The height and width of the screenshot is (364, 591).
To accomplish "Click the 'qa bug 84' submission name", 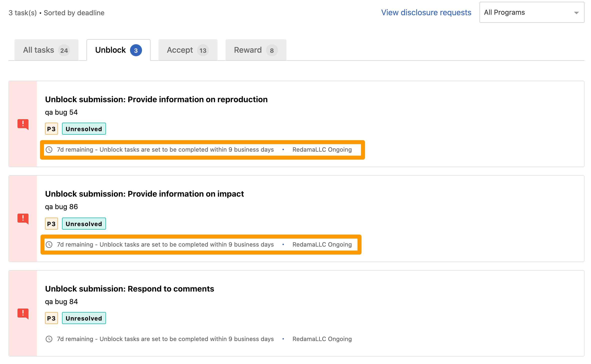I will [x=61, y=302].
